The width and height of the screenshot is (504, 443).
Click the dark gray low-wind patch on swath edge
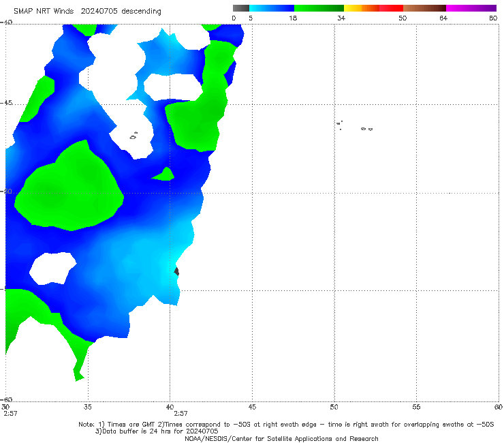[176, 271]
